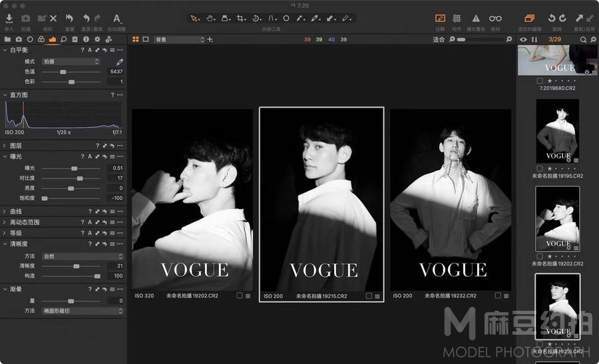Collapse the 直方图 histogram panel
599x364 pixels.
coord(5,94)
